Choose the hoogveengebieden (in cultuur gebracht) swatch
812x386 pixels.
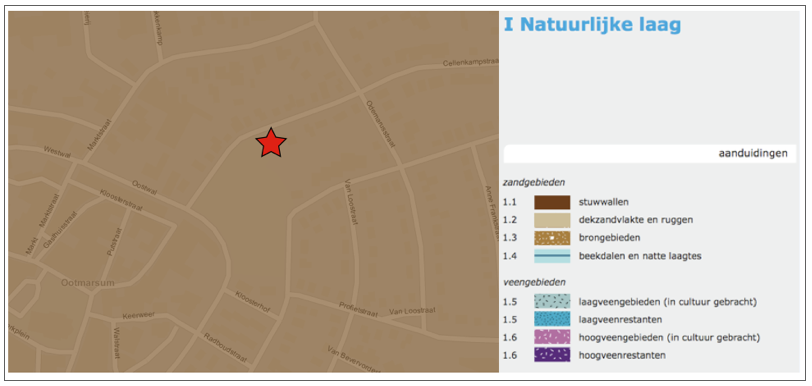click(x=552, y=337)
